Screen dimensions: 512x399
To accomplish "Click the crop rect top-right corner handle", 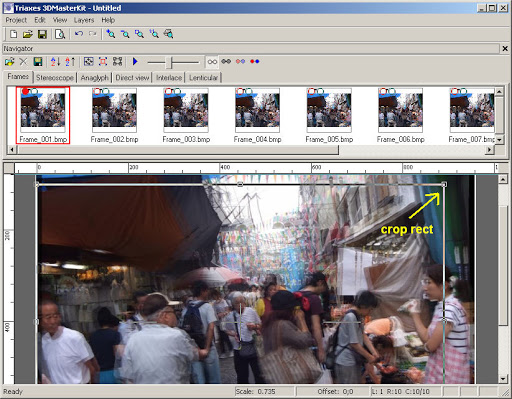I will pyautogui.click(x=444, y=184).
